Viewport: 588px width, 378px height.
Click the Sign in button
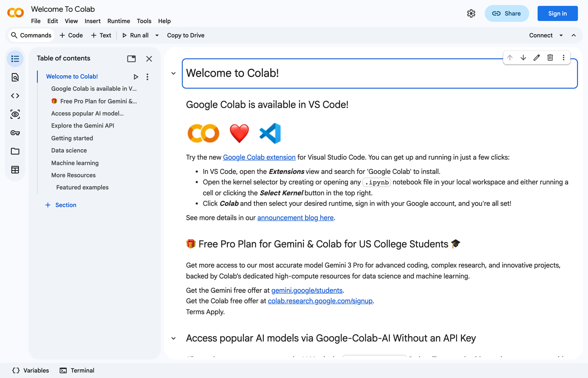point(557,13)
